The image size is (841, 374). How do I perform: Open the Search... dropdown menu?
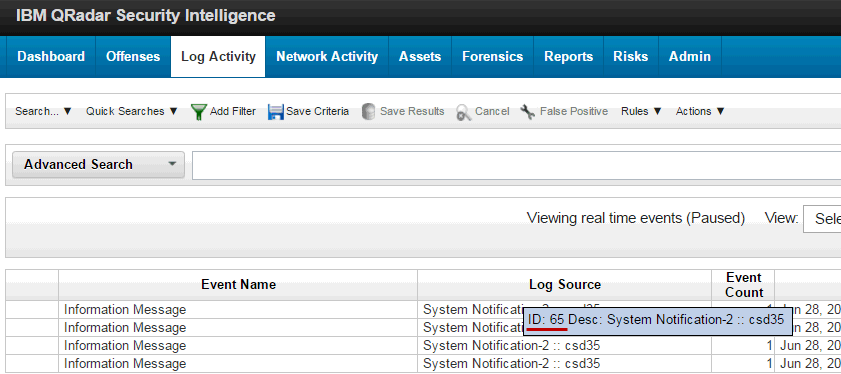[x=43, y=111]
